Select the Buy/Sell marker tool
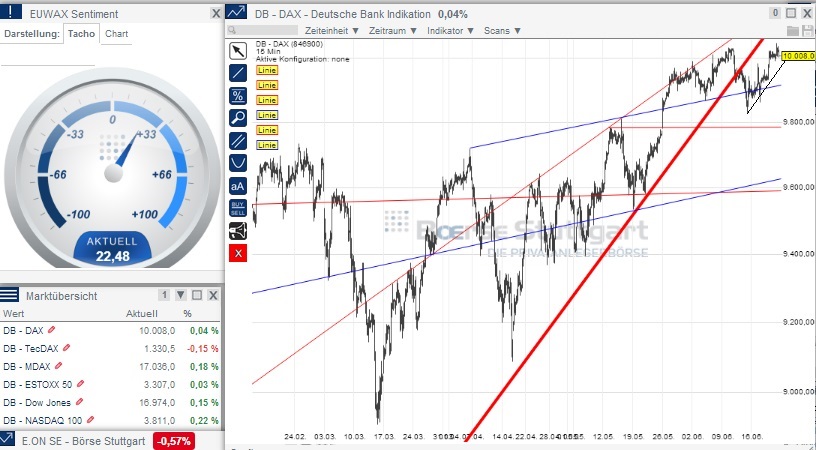Image resolution: width=816 pixels, height=450 pixels. pos(238,208)
